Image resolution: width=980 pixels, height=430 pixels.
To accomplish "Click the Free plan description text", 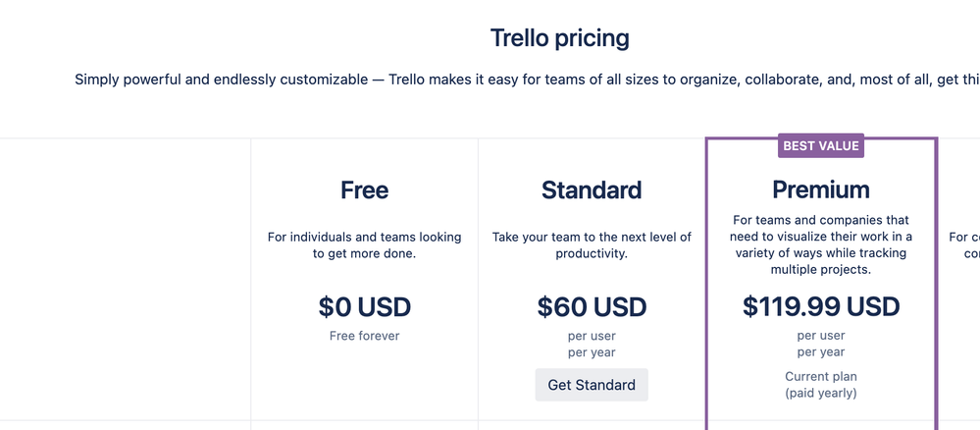I will pyautogui.click(x=364, y=245).
